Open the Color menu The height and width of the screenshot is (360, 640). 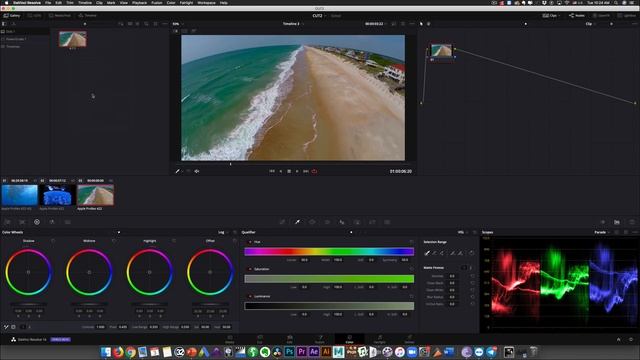171,2
